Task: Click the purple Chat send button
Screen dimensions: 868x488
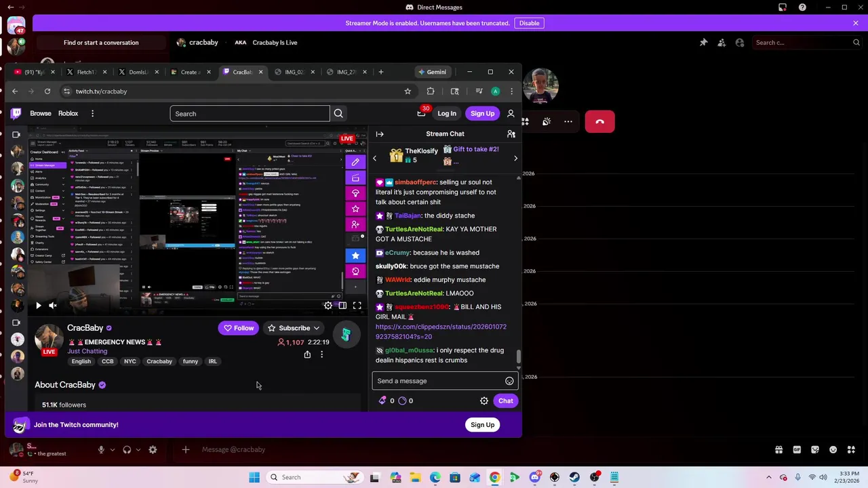Action: click(x=506, y=401)
